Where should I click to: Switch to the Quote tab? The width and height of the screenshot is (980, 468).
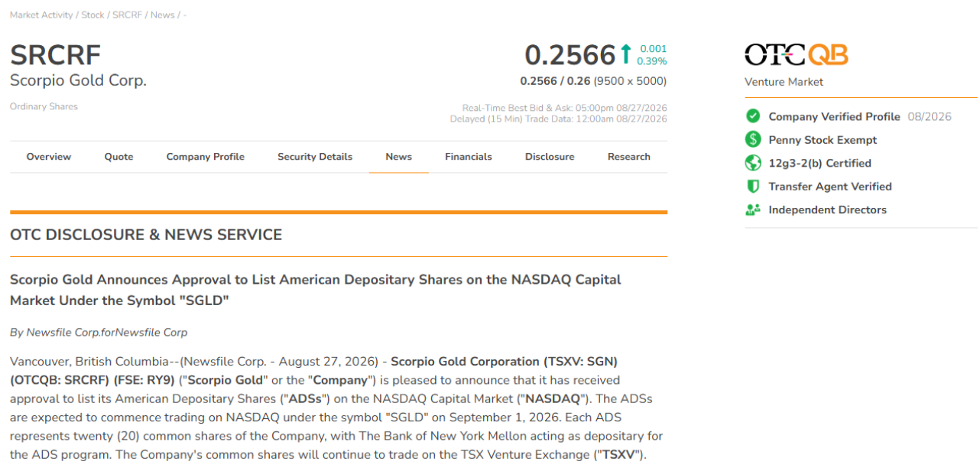[x=118, y=157]
